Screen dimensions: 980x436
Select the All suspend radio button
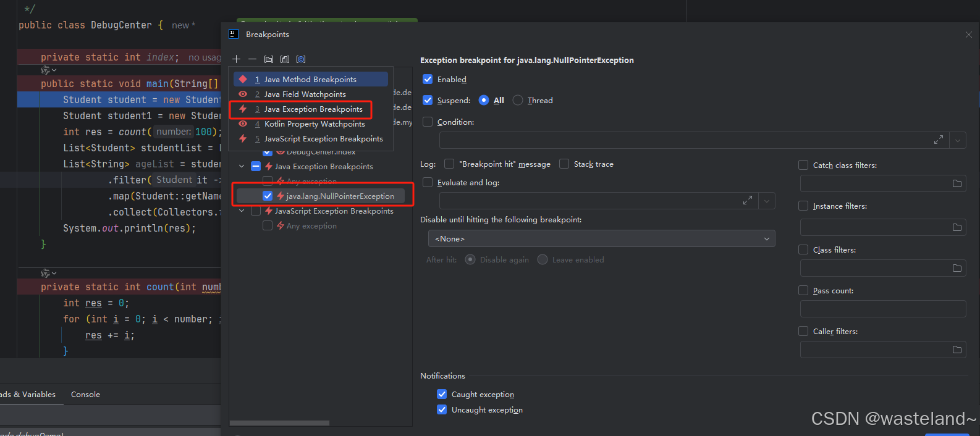pos(484,100)
